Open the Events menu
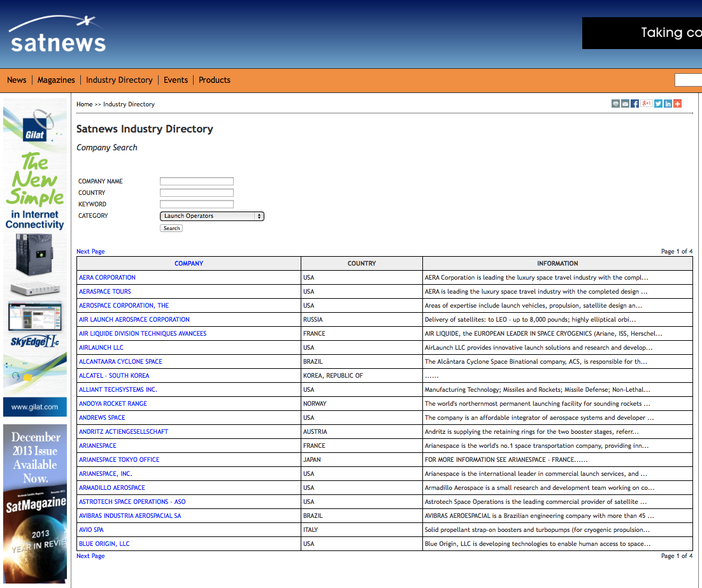 click(176, 80)
